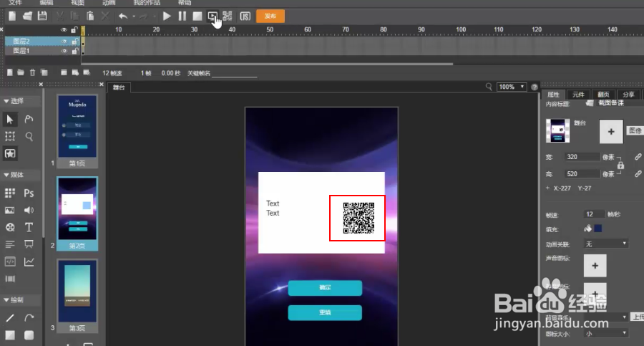Screen dimensions: 644x346
Task: Collapse the 选择 tools section
Action: (x=6, y=101)
